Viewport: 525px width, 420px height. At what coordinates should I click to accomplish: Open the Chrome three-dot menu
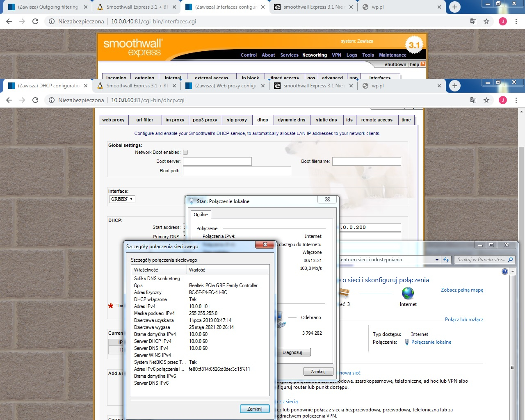[516, 100]
